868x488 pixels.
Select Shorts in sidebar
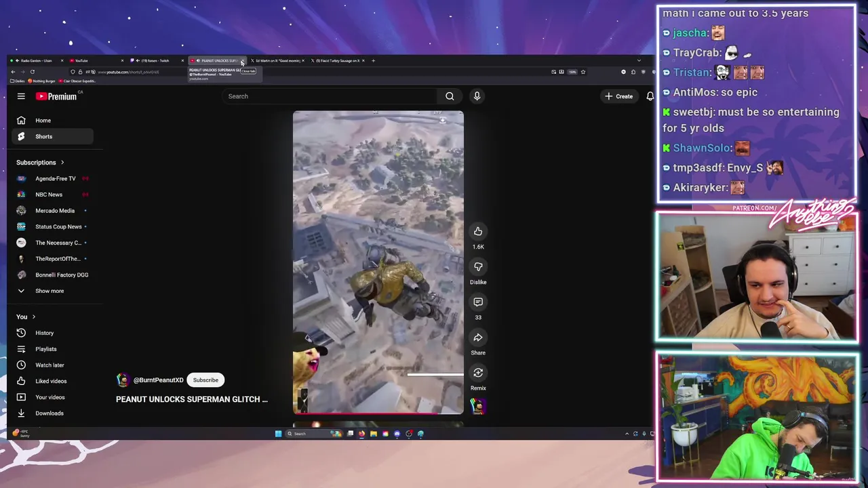pos(53,136)
